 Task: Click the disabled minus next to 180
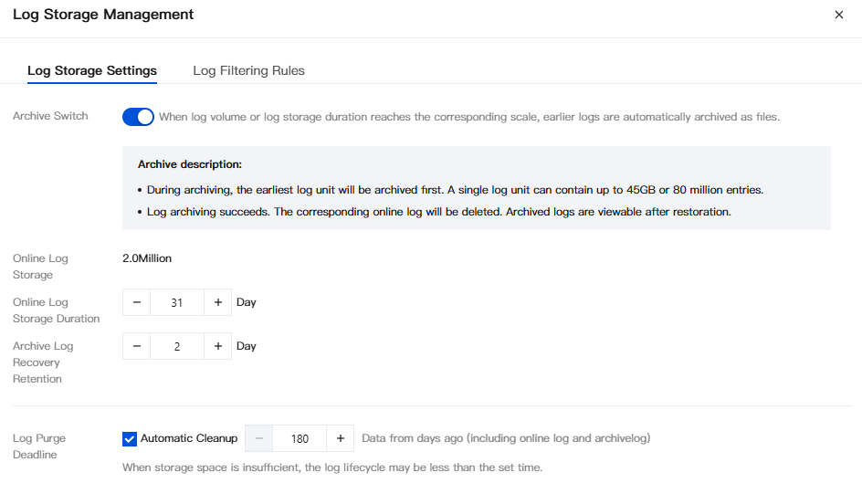click(259, 438)
